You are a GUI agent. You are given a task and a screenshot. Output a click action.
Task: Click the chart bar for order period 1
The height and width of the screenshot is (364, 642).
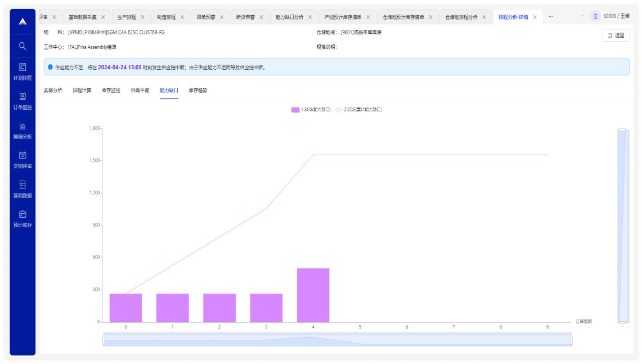tap(172, 308)
